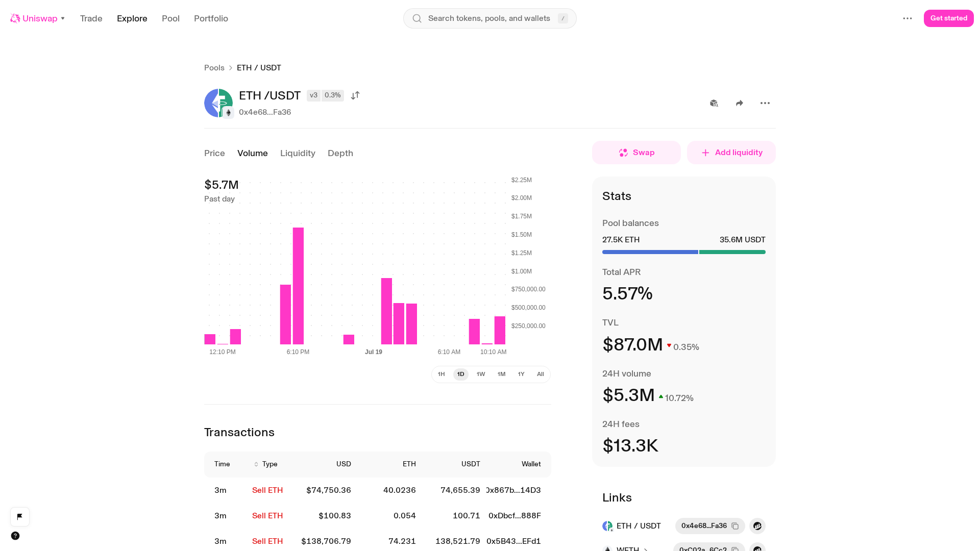Focus the search tokens, pools, and wallets field
The height and width of the screenshot is (551, 980).
[x=490, y=18]
